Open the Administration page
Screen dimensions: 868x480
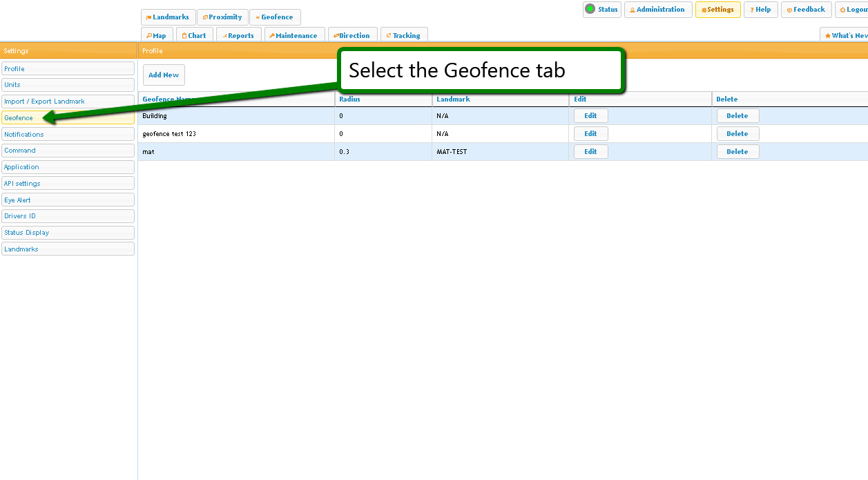[657, 10]
